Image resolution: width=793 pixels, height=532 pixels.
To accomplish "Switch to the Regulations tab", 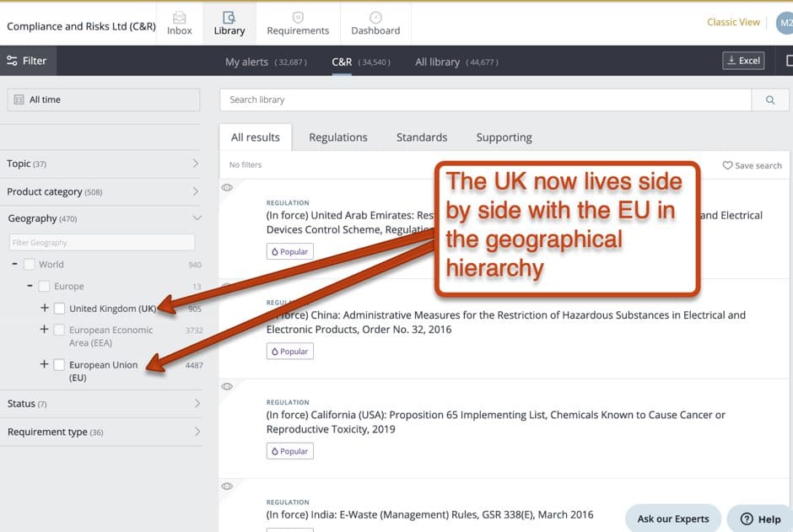I will click(x=337, y=137).
